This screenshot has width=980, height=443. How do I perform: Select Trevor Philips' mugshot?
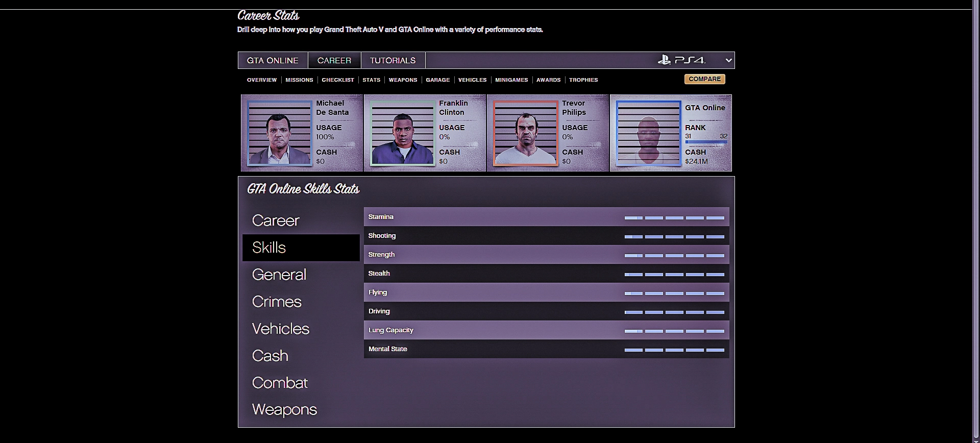click(526, 133)
